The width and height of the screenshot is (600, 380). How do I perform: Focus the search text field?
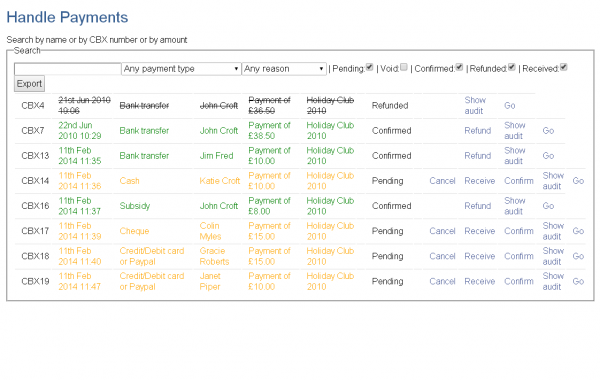tap(67, 69)
